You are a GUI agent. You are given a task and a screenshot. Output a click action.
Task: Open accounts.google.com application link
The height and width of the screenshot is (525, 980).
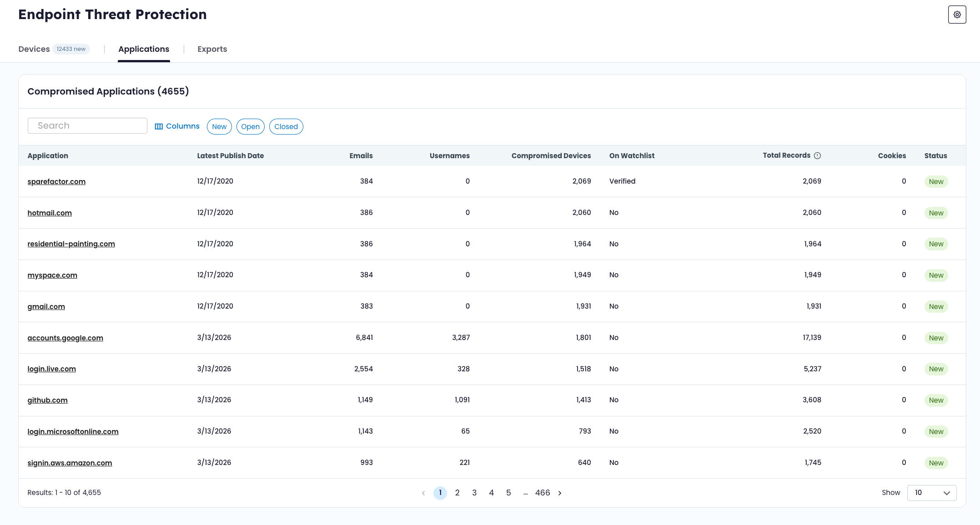[x=65, y=338]
